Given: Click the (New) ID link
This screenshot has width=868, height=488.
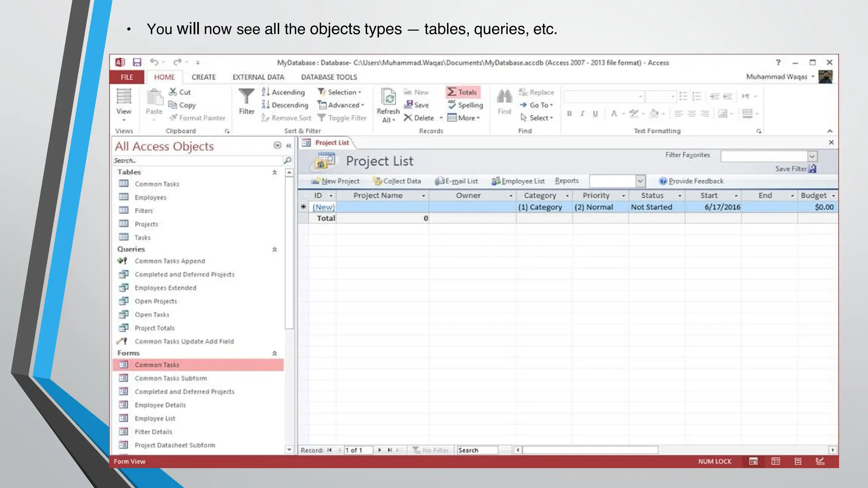Looking at the screenshot, I should [323, 207].
